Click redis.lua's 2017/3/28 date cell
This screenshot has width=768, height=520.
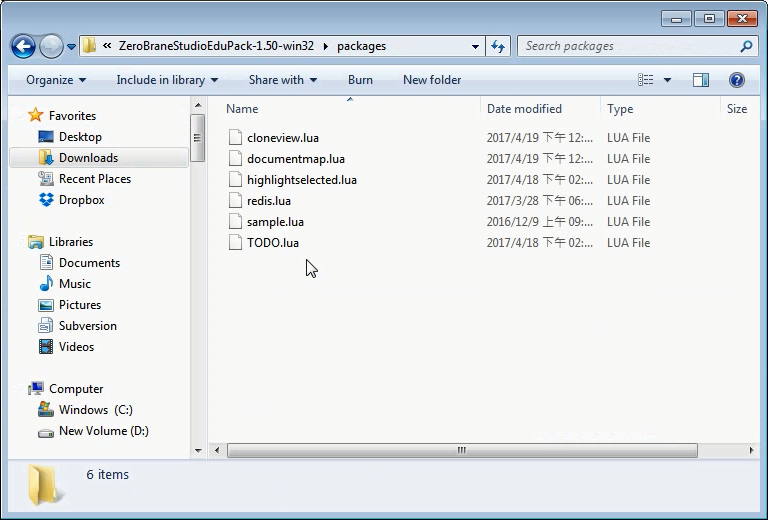coord(540,201)
